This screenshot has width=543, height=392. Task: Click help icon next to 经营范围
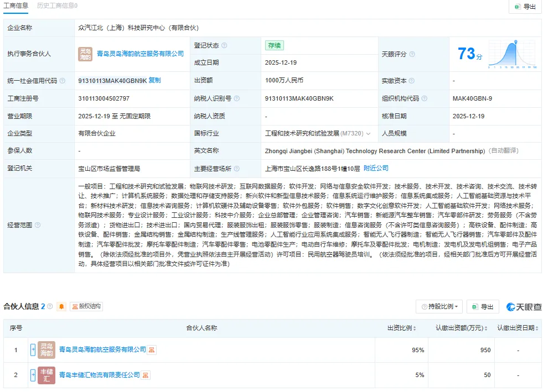tap(38, 225)
